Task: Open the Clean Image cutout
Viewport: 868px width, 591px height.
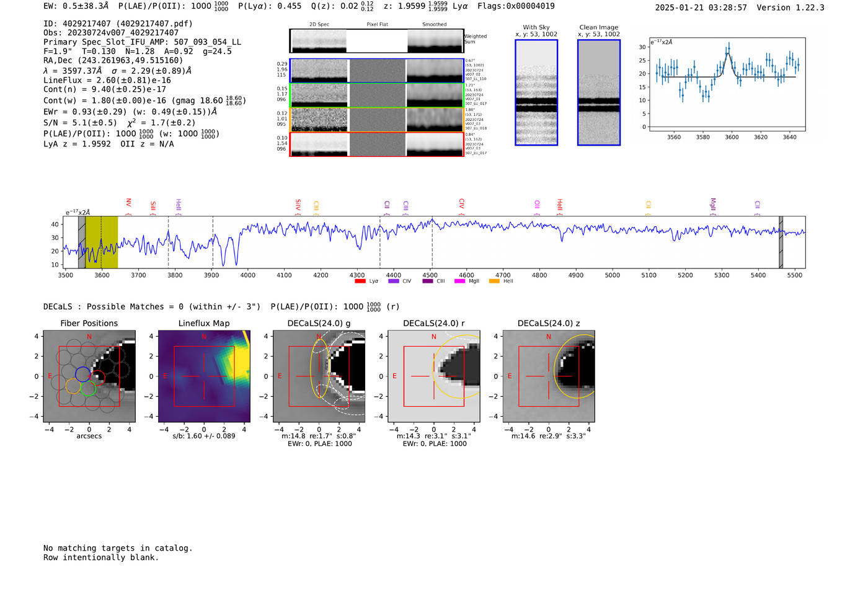Action: click(x=599, y=92)
